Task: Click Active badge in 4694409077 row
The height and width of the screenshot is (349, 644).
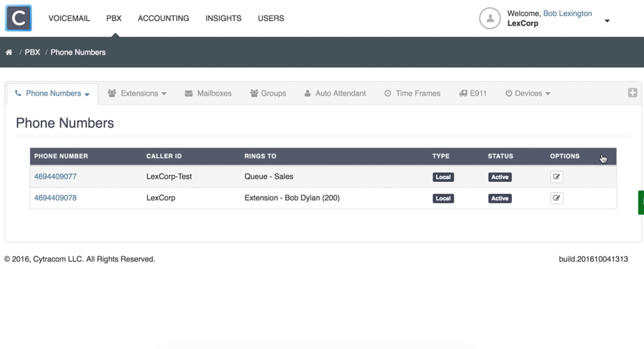Action: click(x=500, y=177)
